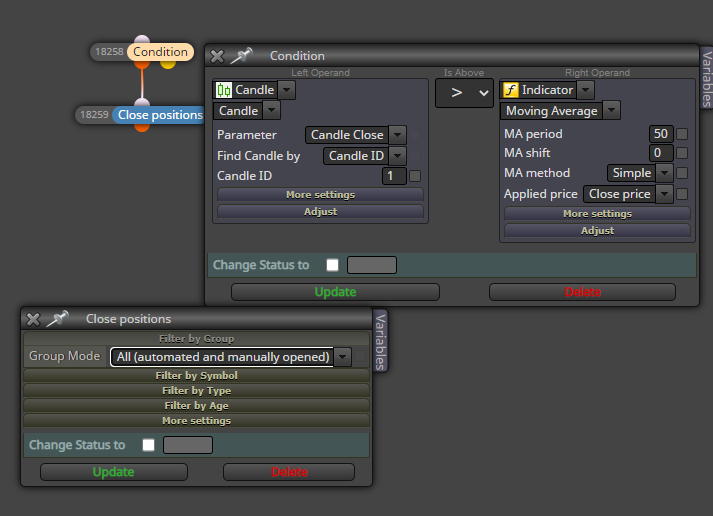This screenshot has height=516, width=713.
Task: Click the status color swatch in Close positions panel
Action: (x=188, y=445)
